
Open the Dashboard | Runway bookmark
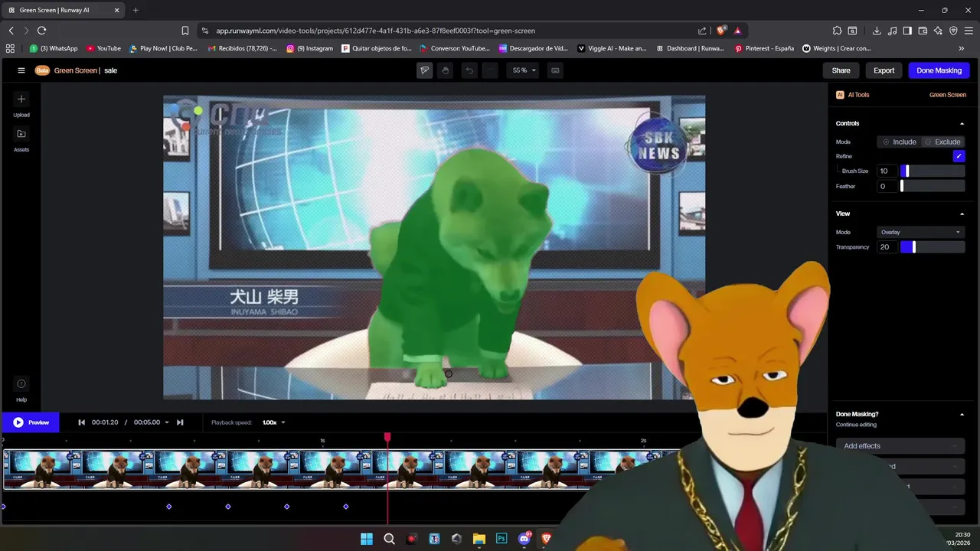[690, 48]
